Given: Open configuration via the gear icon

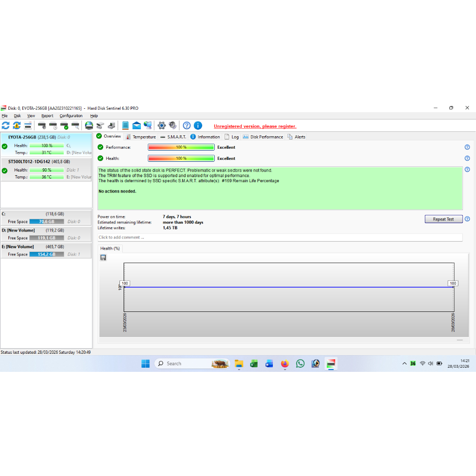Looking at the screenshot, I should (162, 126).
